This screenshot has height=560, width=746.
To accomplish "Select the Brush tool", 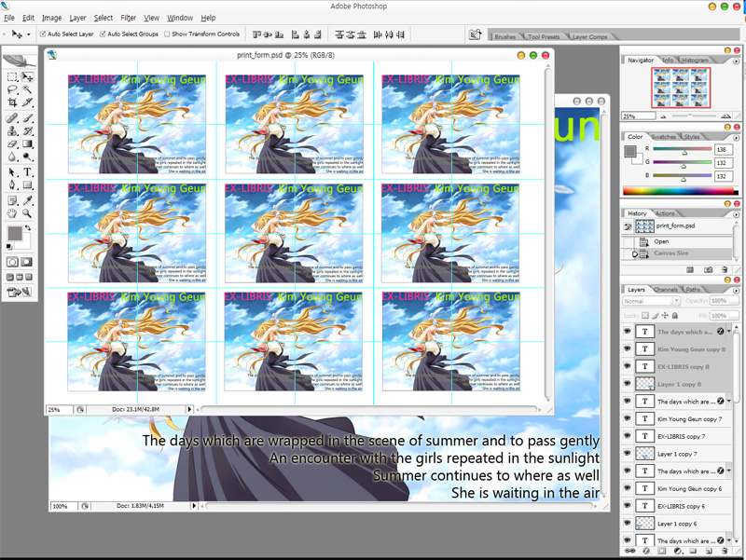I will (x=27, y=118).
